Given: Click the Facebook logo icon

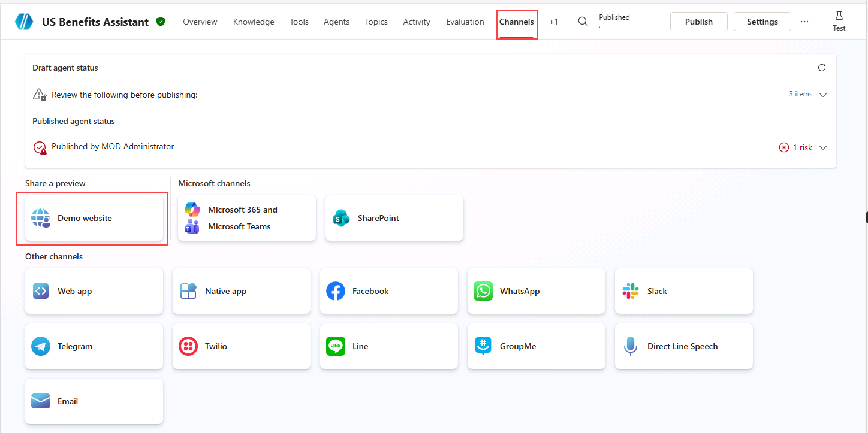Looking at the screenshot, I should (x=336, y=291).
